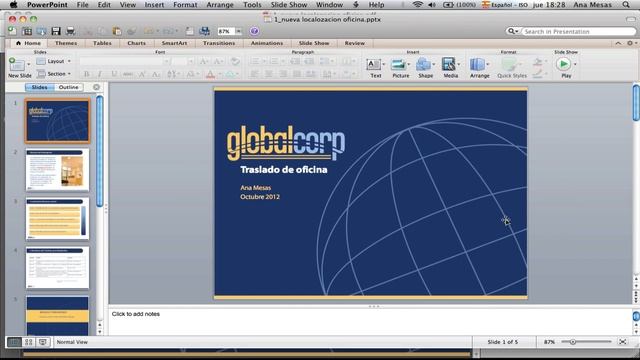Image resolution: width=640 pixels, height=360 pixels.
Task: Open the Charts ribbon tab
Action: tap(136, 43)
